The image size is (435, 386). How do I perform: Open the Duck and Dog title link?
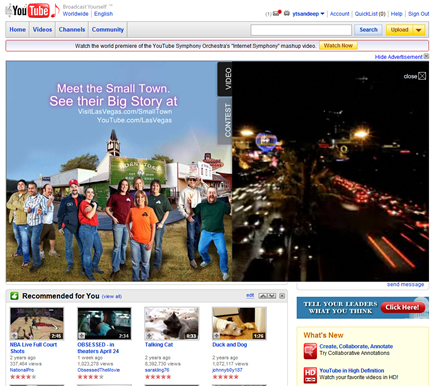pyautogui.click(x=229, y=345)
